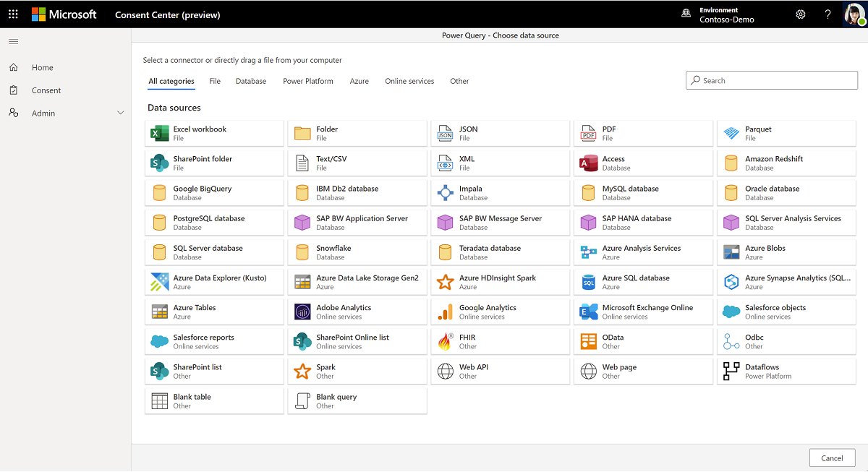Click the Consent clipboard icon

click(x=14, y=90)
